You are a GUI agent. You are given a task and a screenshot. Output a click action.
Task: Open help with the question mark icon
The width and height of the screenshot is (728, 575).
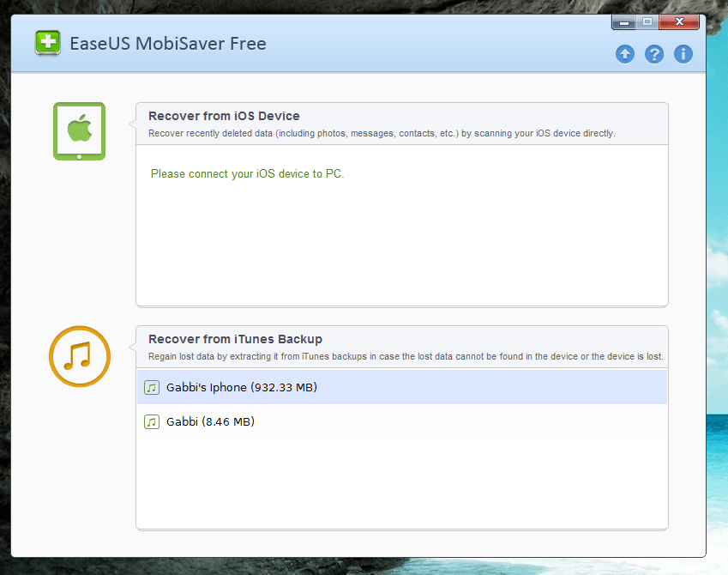coord(654,54)
